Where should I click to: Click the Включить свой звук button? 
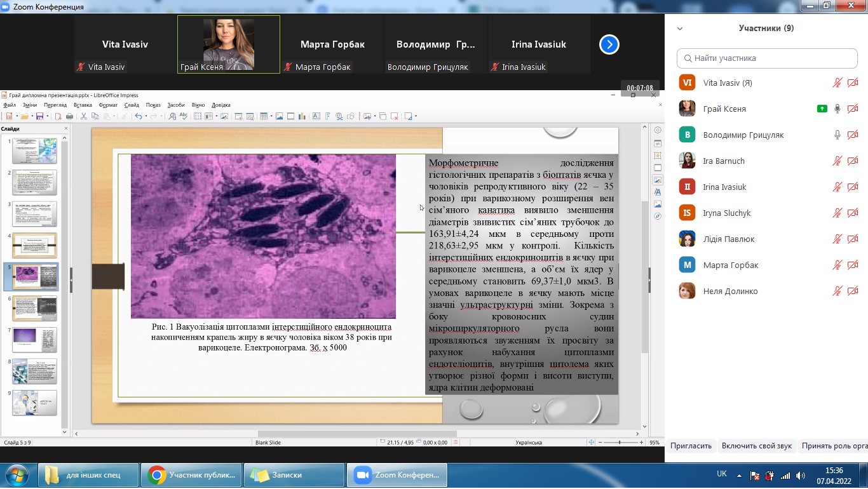coord(756,446)
